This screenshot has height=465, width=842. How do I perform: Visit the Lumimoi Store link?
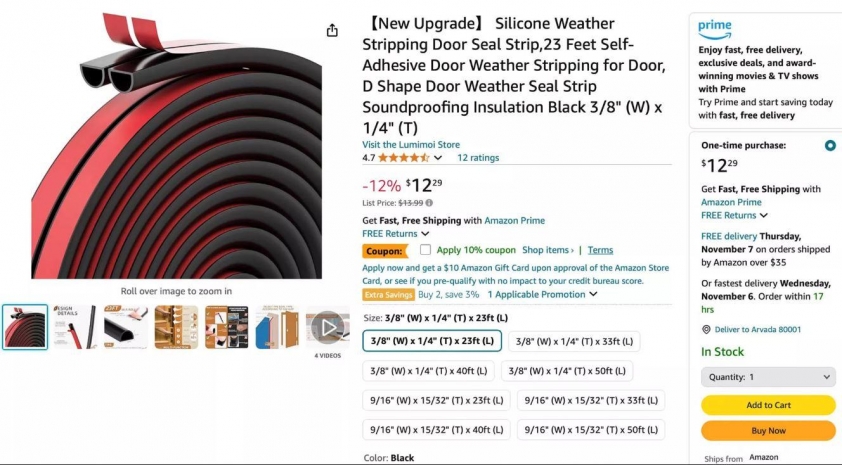click(x=411, y=144)
